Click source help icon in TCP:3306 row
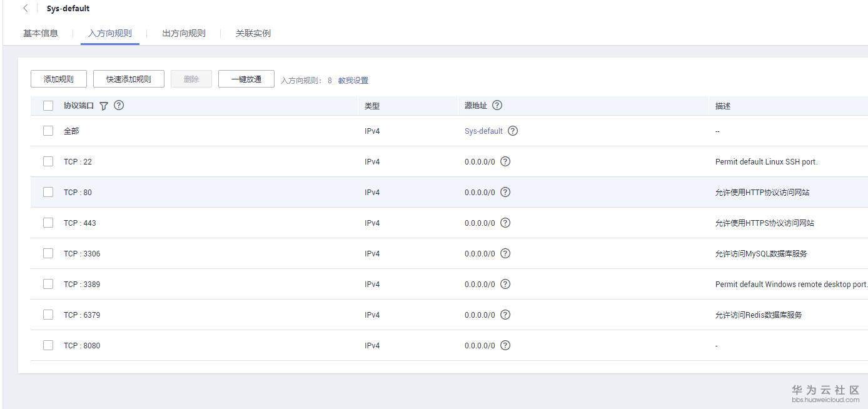Viewport: 868px width, 409px height. pos(505,253)
